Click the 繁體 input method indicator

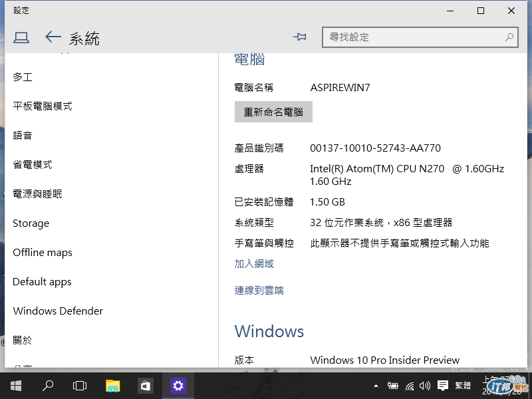pyautogui.click(x=463, y=386)
